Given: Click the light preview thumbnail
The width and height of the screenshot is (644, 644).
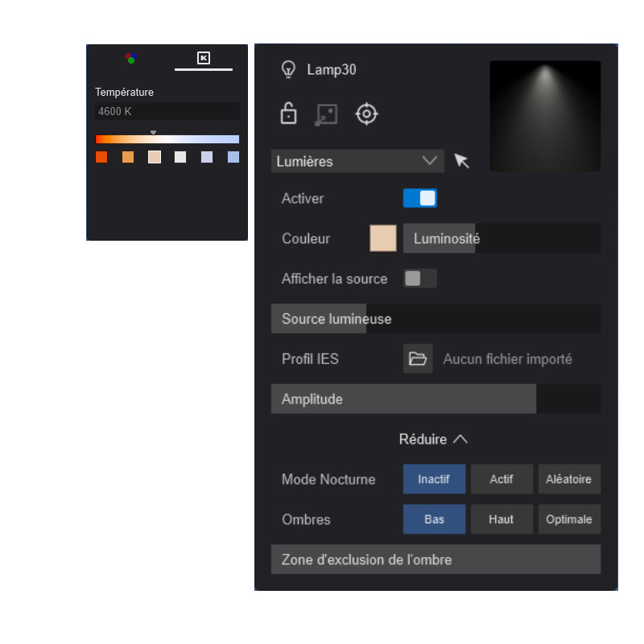Looking at the screenshot, I should point(545,116).
